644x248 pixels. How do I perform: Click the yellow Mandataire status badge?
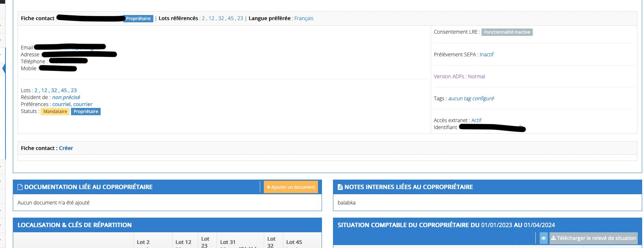point(55,112)
